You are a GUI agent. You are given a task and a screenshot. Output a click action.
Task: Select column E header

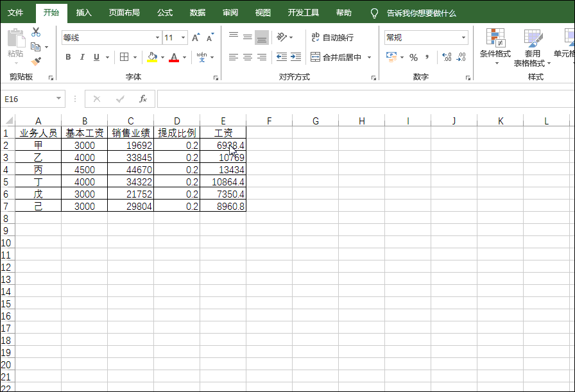[223, 121]
